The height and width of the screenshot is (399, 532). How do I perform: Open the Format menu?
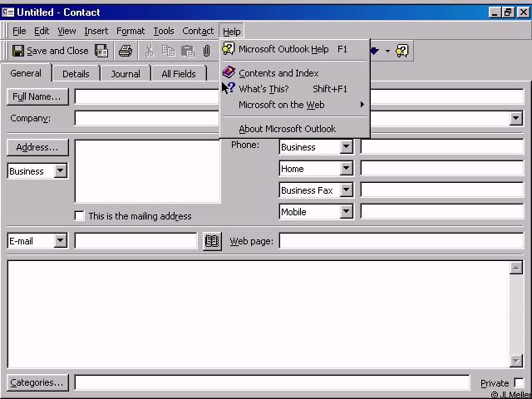click(131, 32)
